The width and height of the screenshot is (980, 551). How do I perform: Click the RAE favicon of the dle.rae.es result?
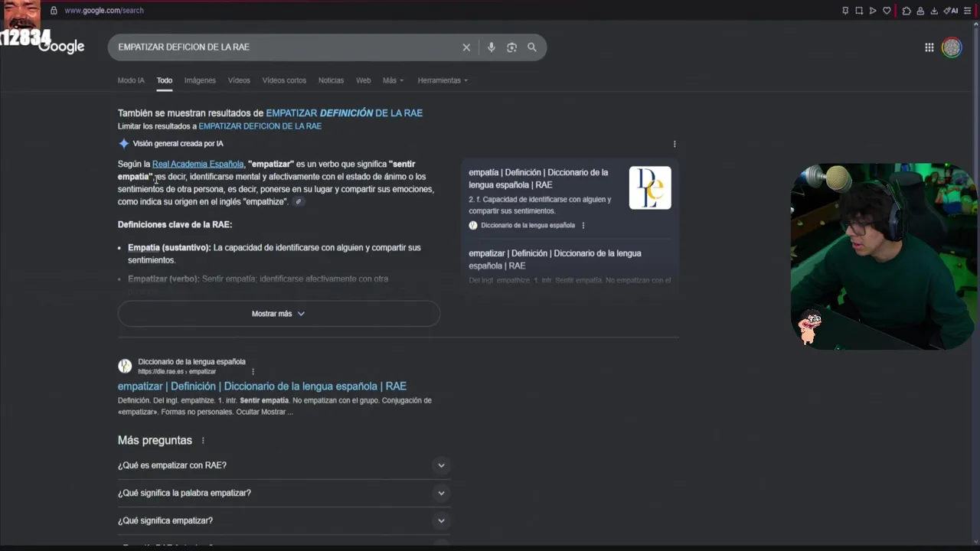pyautogui.click(x=125, y=367)
